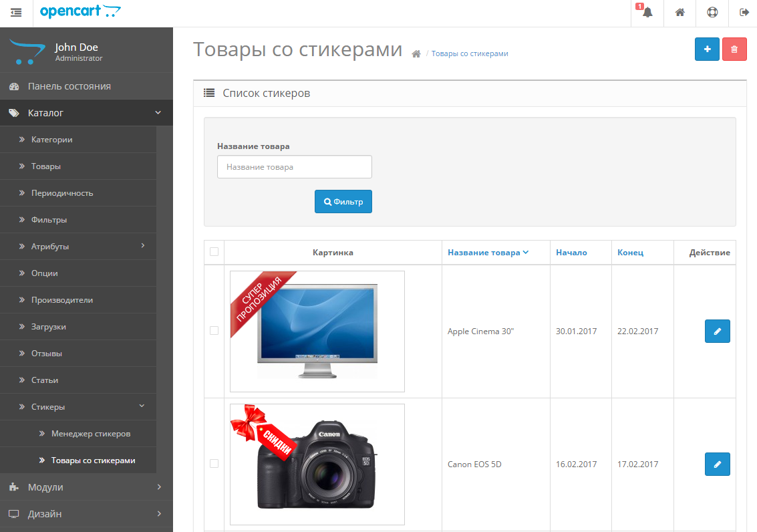Check the Canon EOS 5D row checkbox
Screen dimensions: 757x532
pyautogui.click(x=214, y=463)
